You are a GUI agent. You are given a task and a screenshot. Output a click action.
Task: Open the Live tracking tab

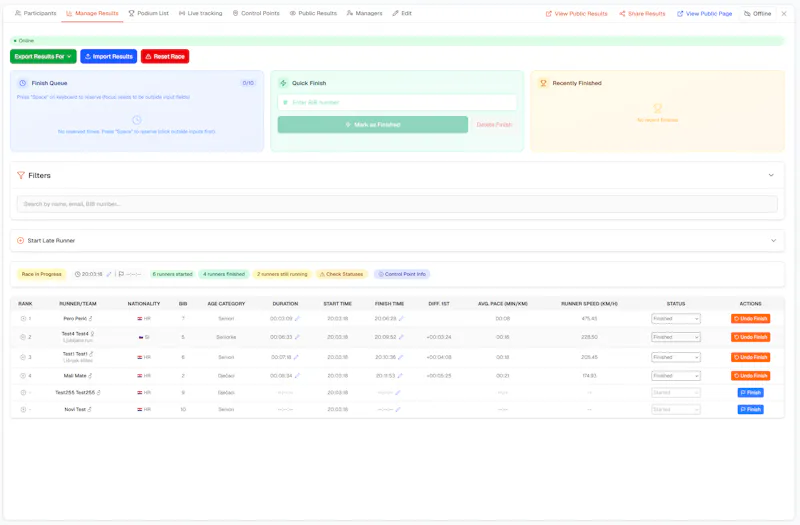[201, 13]
